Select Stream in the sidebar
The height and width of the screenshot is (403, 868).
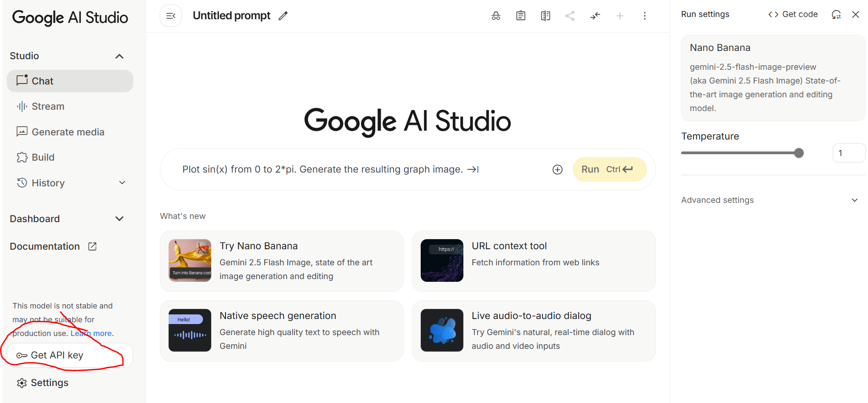point(48,106)
